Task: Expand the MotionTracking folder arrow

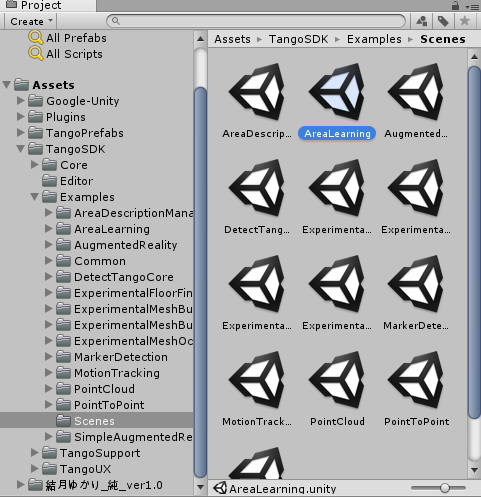Action: [49, 373]
